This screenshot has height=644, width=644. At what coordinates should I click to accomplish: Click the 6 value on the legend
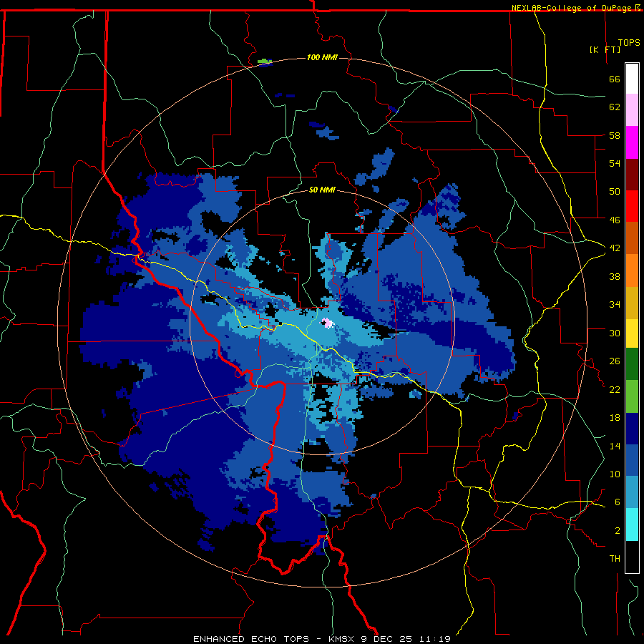tap(618, 502)
